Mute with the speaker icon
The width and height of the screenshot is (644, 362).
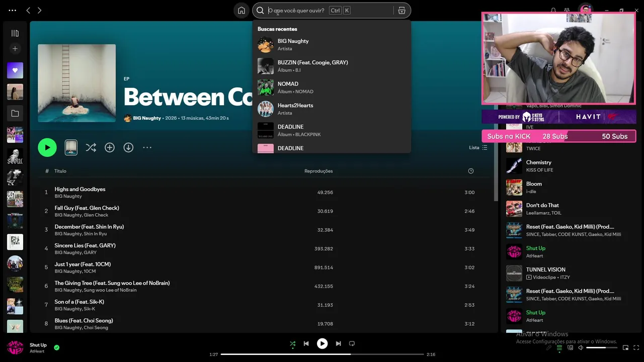(x=581, y=347)
